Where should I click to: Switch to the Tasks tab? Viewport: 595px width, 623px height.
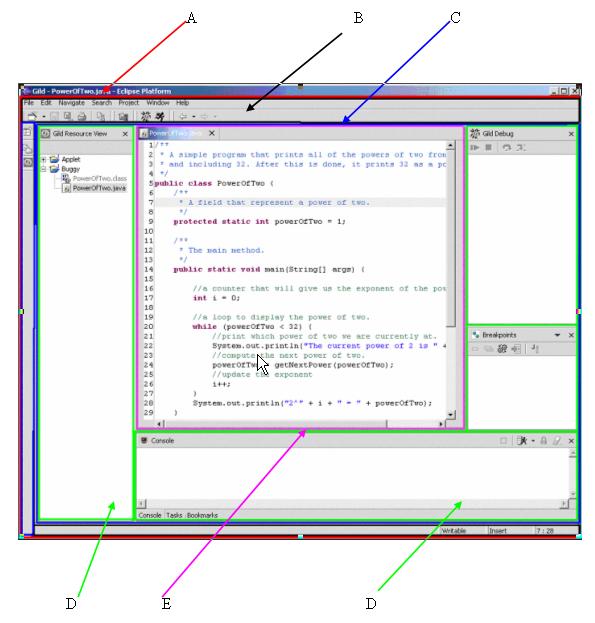(174, 515)
